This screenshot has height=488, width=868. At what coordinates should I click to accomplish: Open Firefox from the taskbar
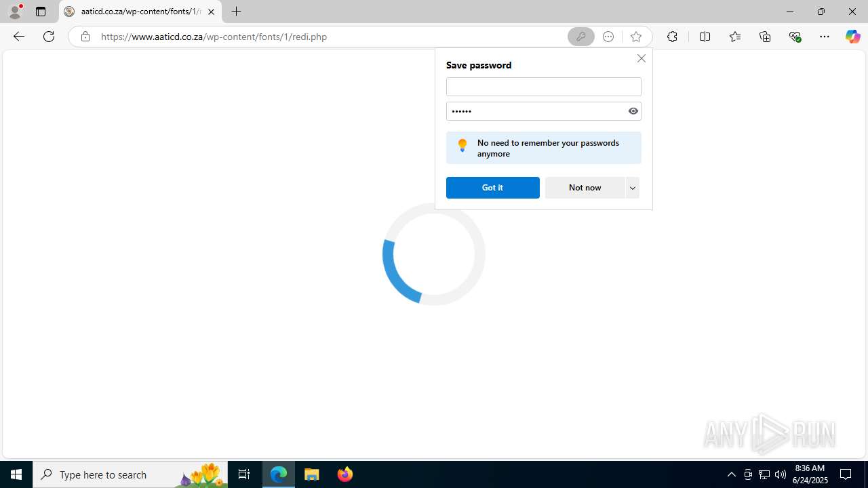coord(344,474)
